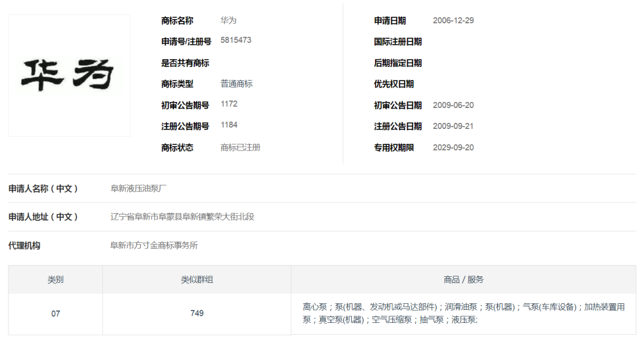This screenshot has width=644, height=342.
Task: Click the 优先权日期 label
Action: pos(394,84)
